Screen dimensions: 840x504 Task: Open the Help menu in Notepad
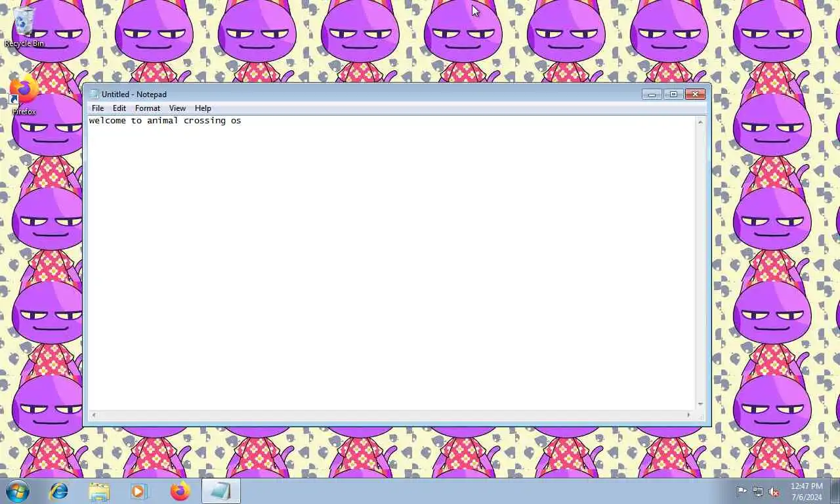(x=203, y=108)
